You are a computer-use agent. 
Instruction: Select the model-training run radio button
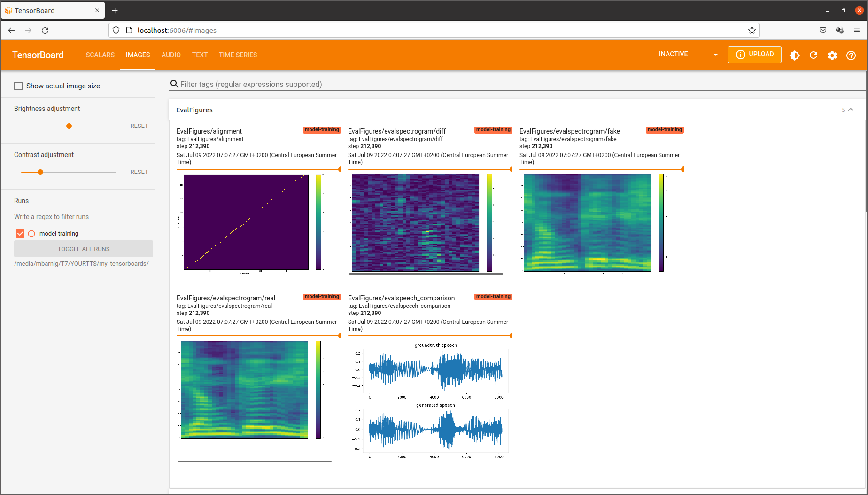pos(31,234)
